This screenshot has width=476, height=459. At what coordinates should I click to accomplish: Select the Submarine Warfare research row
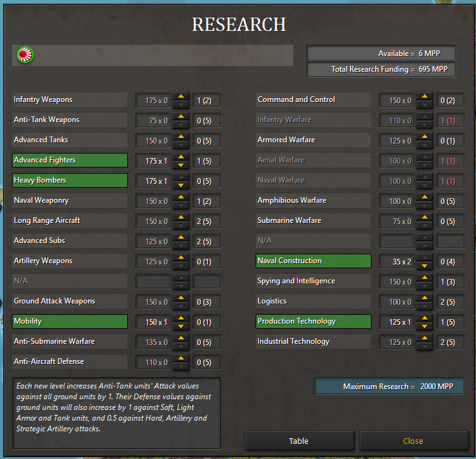[314, 221]
